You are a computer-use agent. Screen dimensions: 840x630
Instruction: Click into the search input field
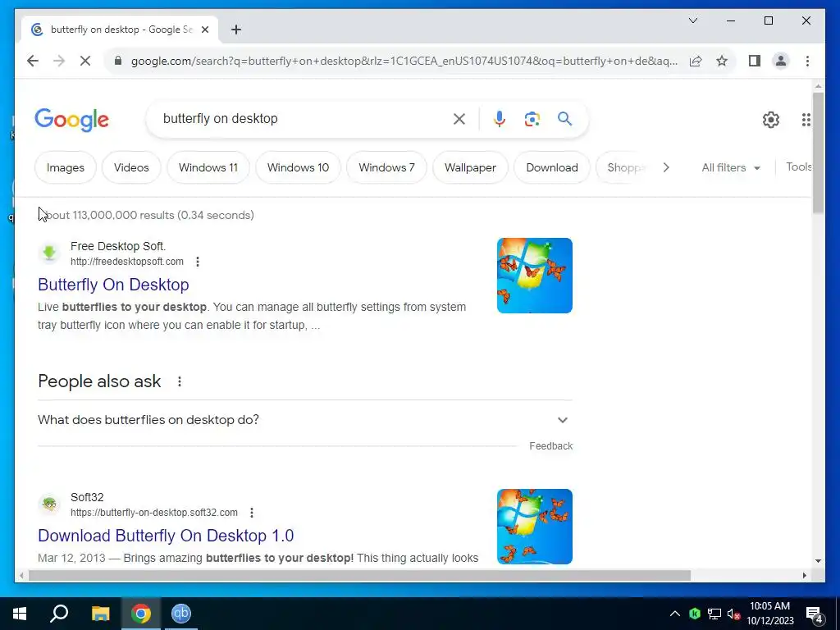pos(303,118)
